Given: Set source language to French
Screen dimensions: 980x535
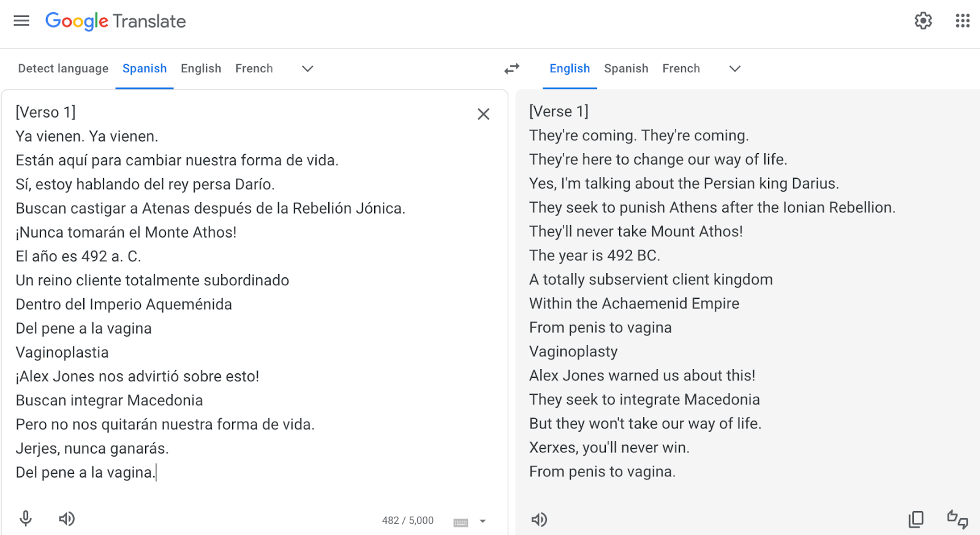Looking at the screenshot, I should (254, 69).
